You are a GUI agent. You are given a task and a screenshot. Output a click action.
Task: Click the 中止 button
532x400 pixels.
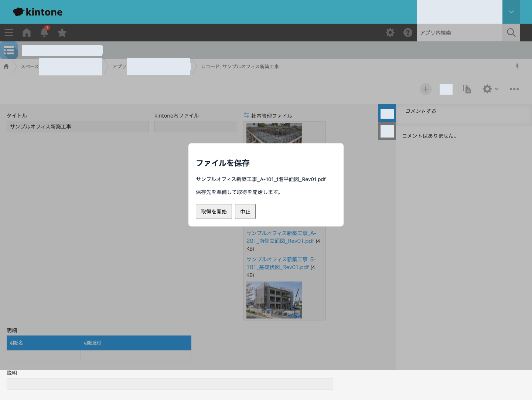pos(245,211)
